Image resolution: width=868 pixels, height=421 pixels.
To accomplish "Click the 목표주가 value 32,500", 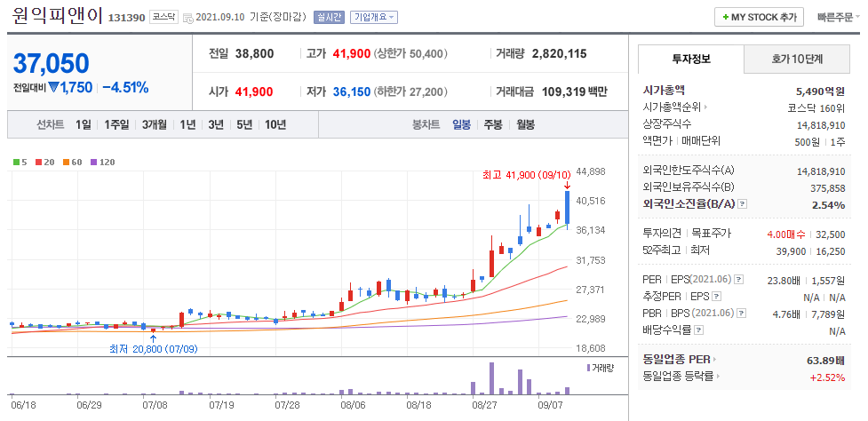I will pyautogui.click(x=831, y=234).
